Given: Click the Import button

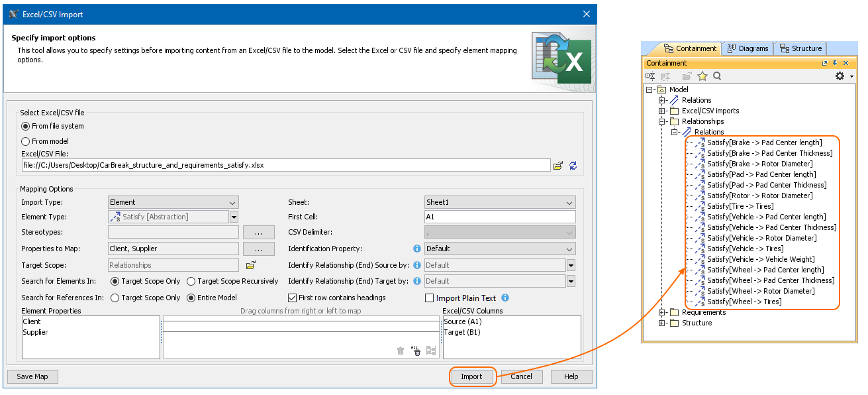Looking at the screenshot, I should point(471,376).
